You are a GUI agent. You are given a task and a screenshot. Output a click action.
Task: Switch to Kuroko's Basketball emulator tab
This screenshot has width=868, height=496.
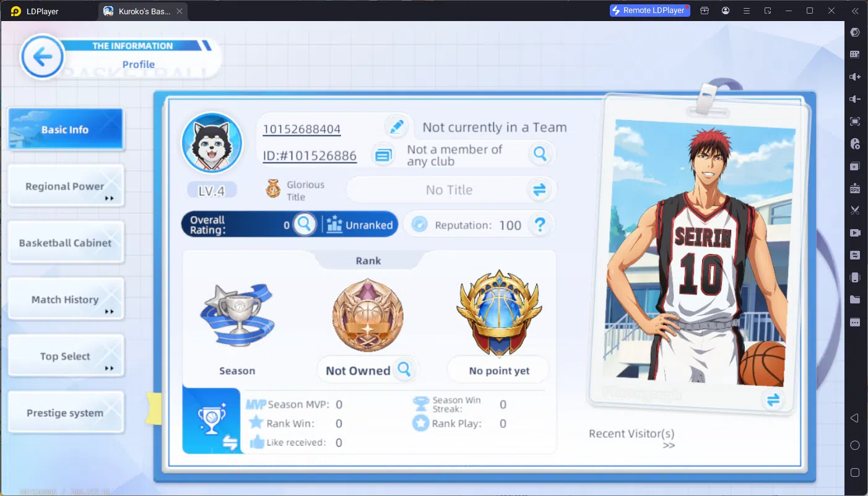click(143, 11)
